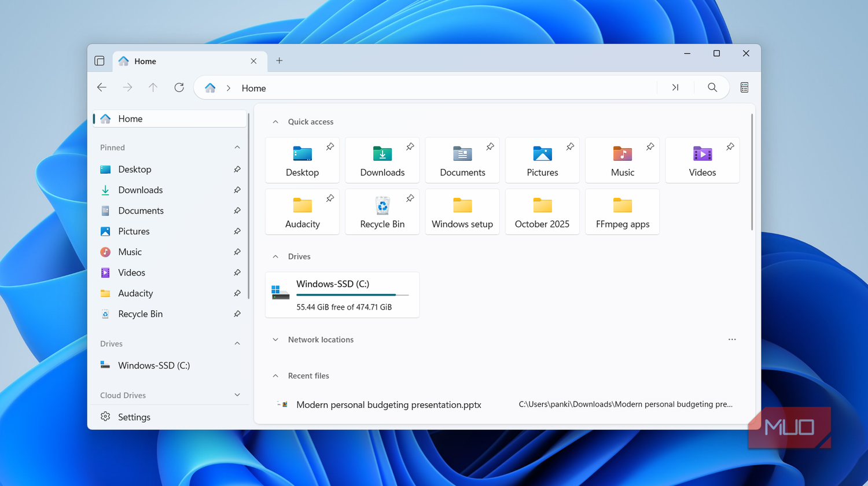This screenshot has width=868, height=486.
Task: Unpin the Documents sidebar entry
Action: [x=237, y=211]
